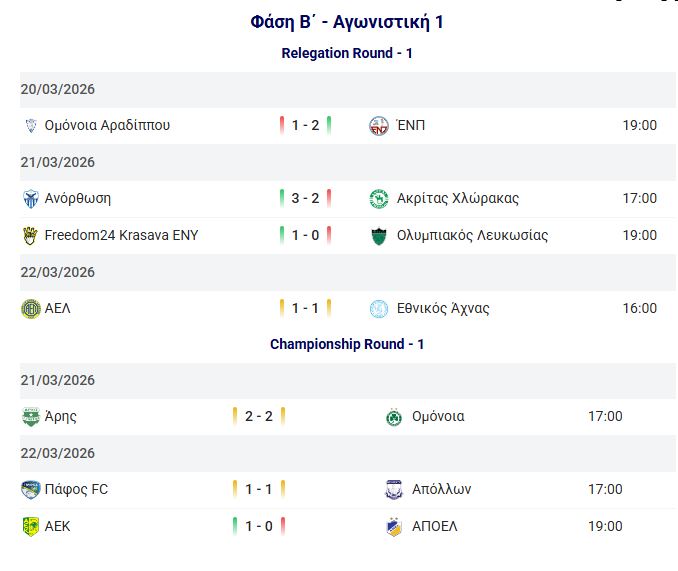678x571 pixels.
Task: Open the ΑΠΟΕΛ team crest
Action: 394,527
